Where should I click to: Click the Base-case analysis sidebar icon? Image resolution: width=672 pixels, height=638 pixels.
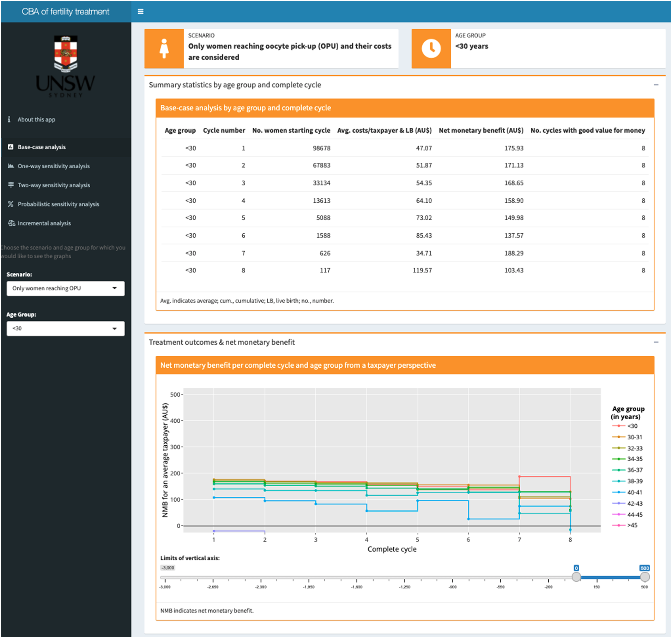click(11, 147)
